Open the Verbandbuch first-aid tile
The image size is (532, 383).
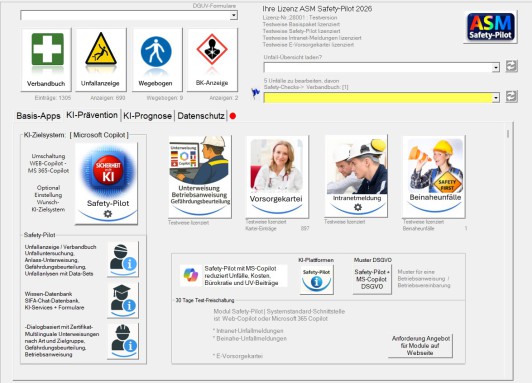46,60
